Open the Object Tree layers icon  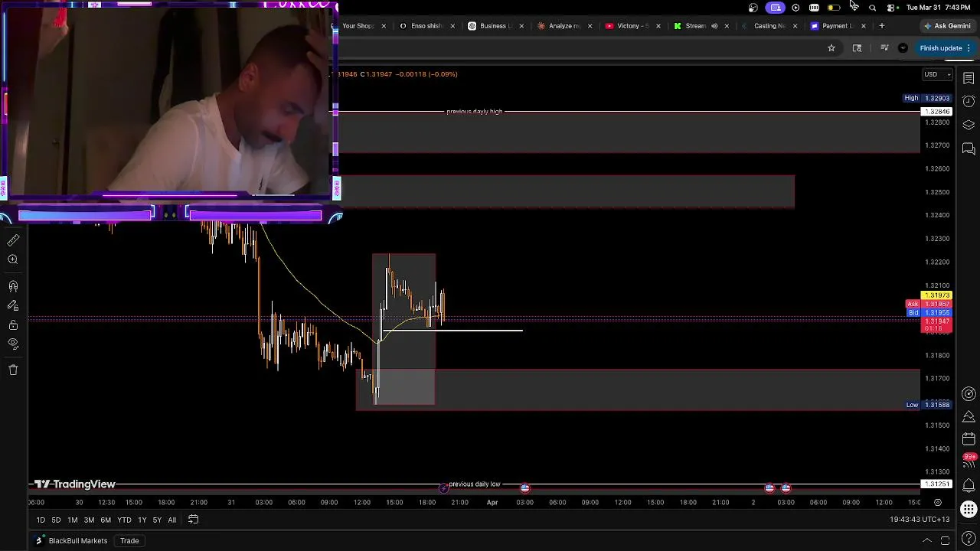969,125
